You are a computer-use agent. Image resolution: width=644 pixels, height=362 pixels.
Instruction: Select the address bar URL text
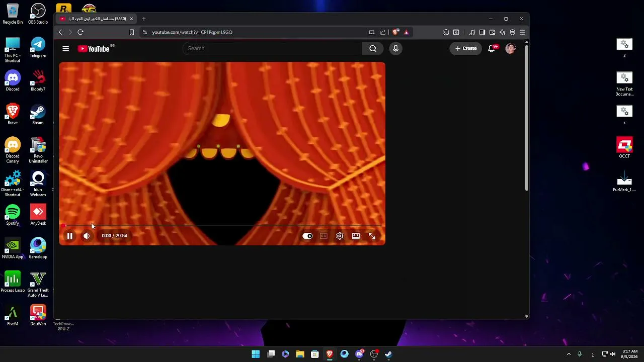(x=192, y=32)
